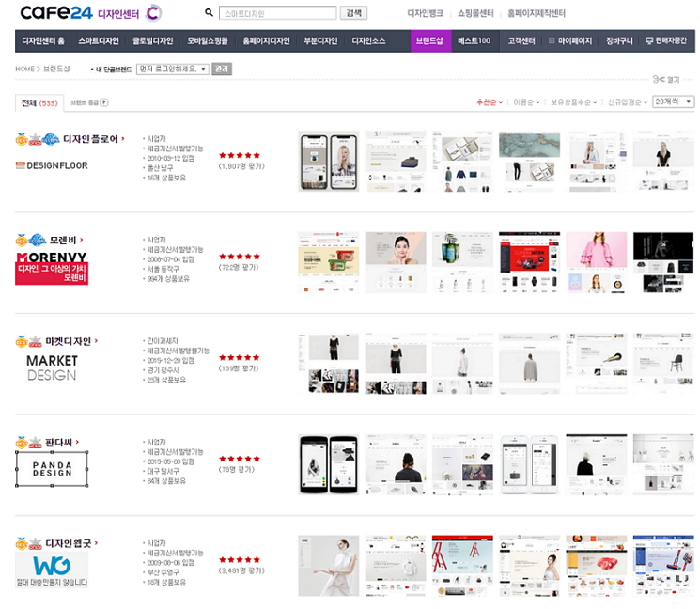
Task: Open the 홈페이지디자인 menu
Action: coord(266,41)
